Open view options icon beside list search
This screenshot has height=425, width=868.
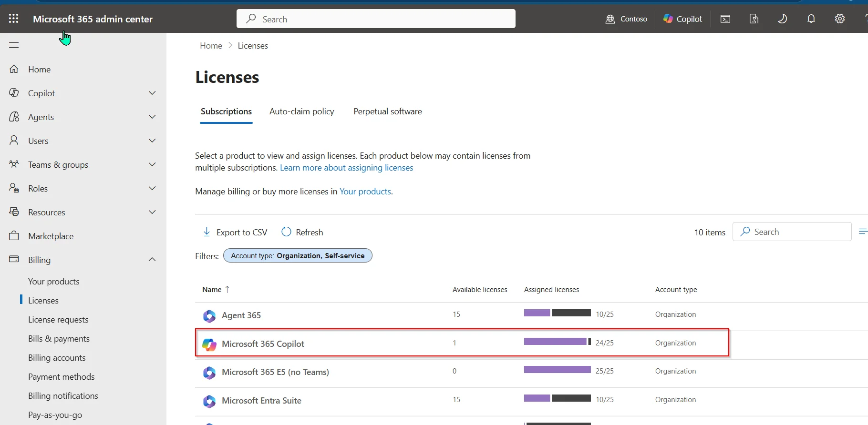863,232
